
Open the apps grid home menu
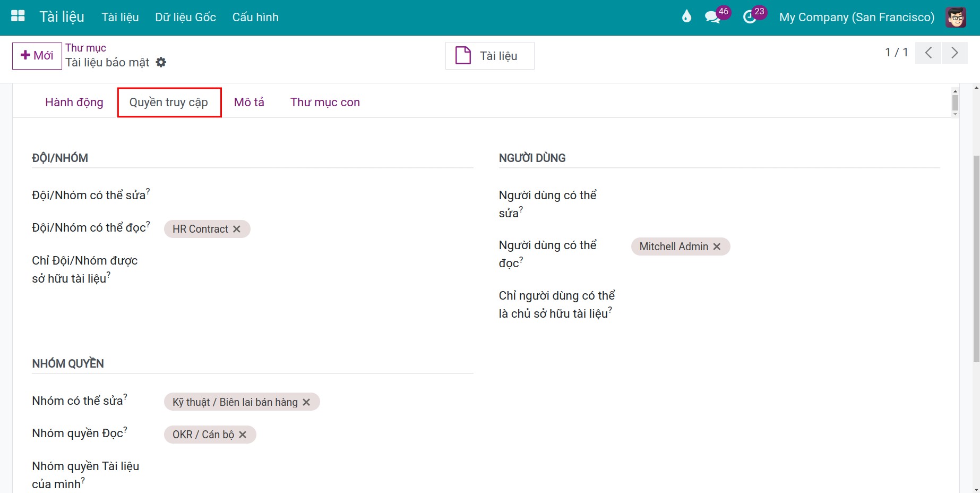[x=18, y=16]
